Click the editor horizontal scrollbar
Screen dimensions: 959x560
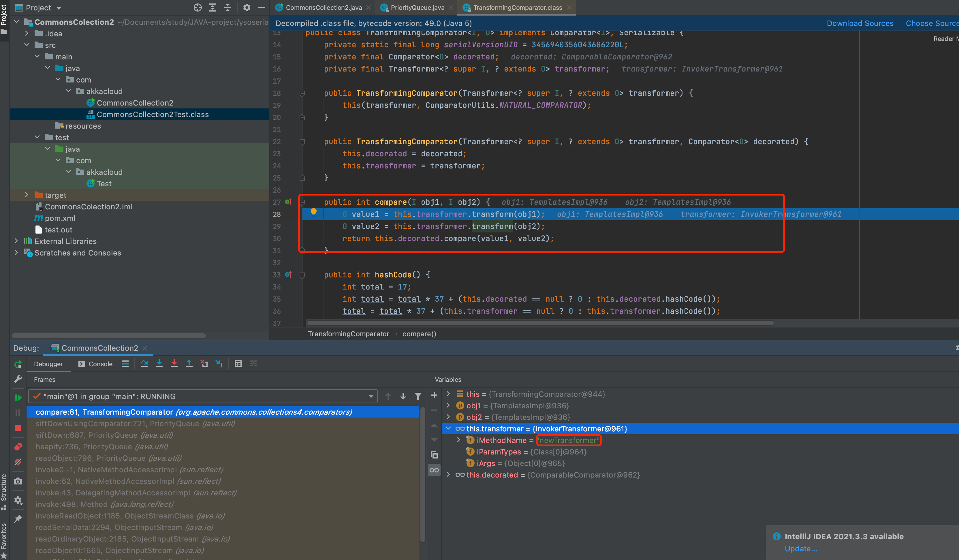(x=540, y=323)
